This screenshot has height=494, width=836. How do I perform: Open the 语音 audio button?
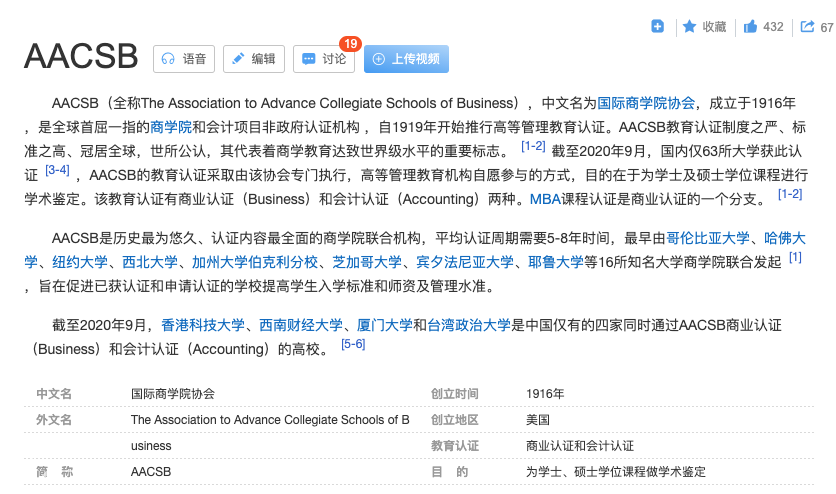pos(184,59)
